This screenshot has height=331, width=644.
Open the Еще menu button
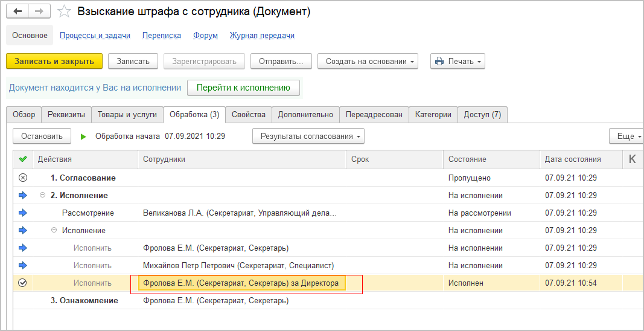point(626,137)
